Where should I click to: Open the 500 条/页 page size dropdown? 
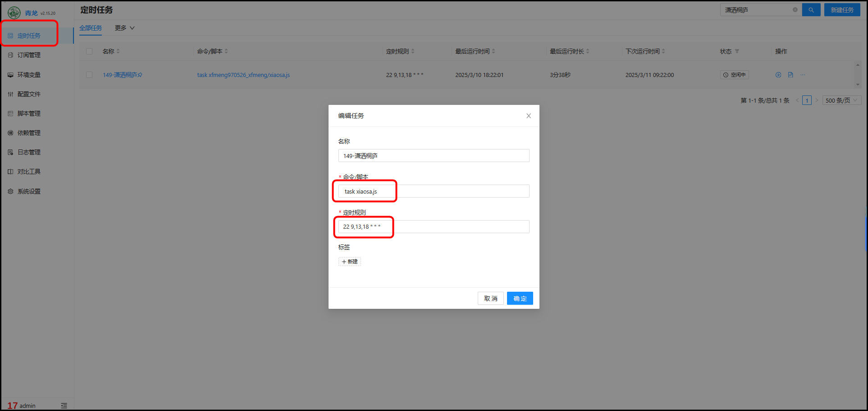[x=841, y=100]
